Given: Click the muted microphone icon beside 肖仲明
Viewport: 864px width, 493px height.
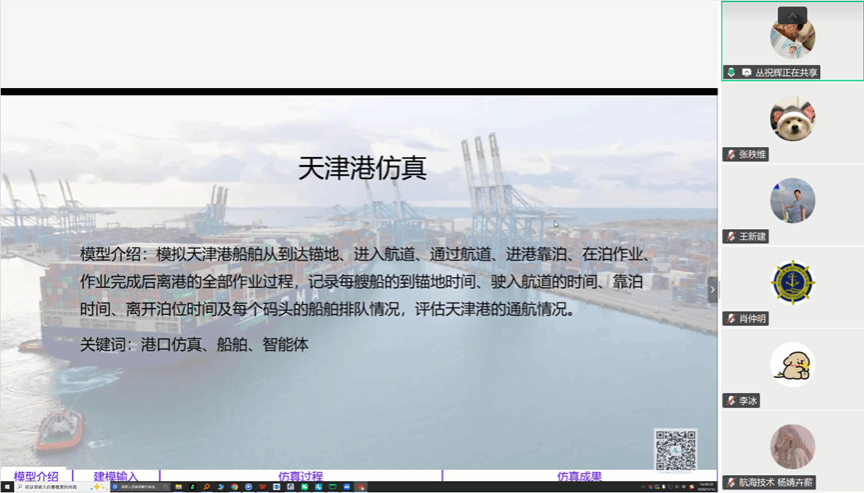Looking at the screenshot, I should tap(731, 319).
